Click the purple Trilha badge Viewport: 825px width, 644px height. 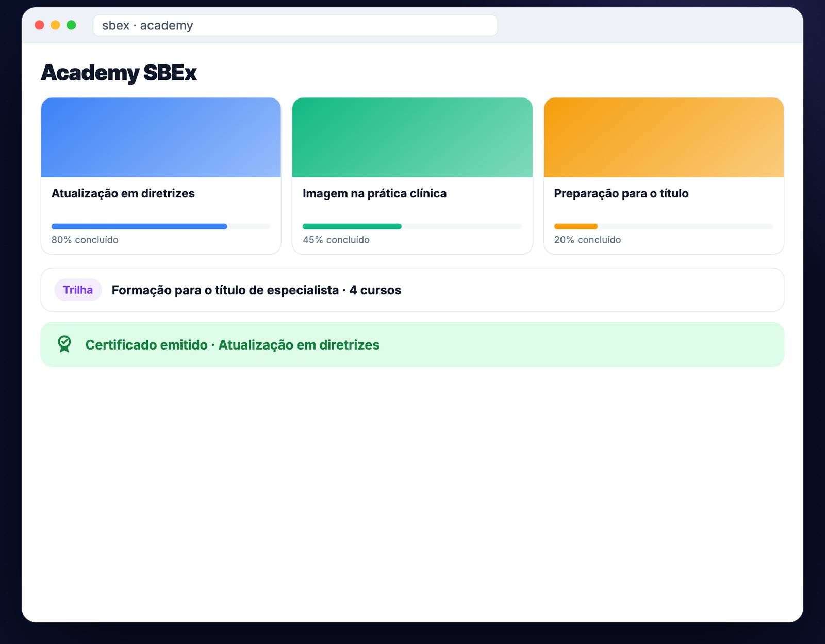(78, 290)
